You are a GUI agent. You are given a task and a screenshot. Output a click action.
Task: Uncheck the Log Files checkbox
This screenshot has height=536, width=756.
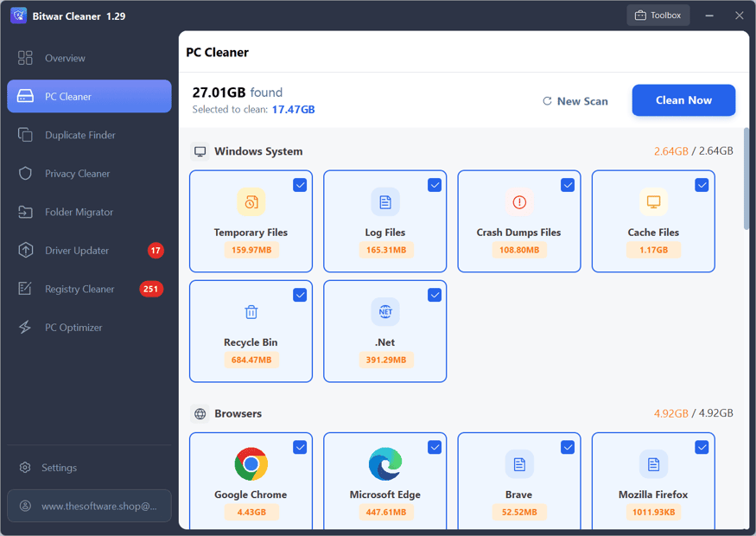pyautogui.click(x=435, y=185)
